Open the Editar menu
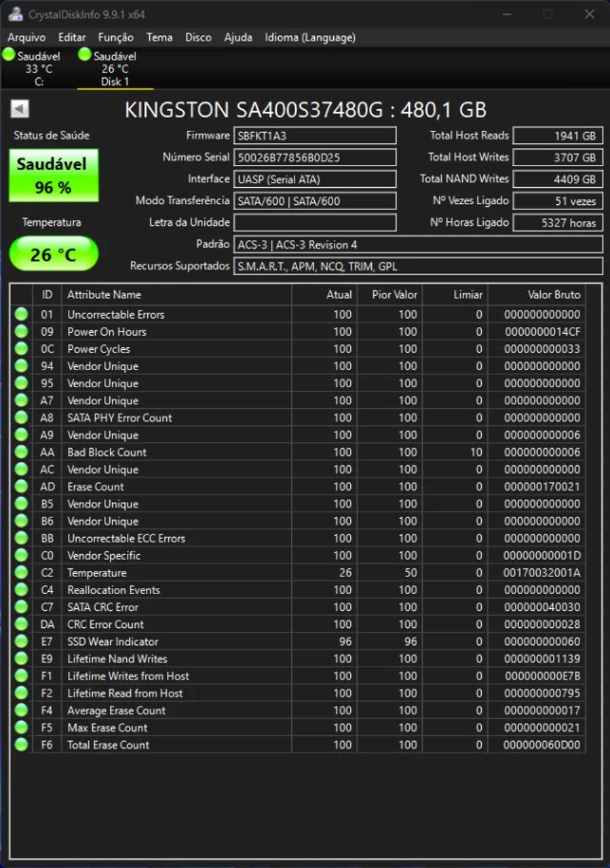Screen dimensions: 610x868 click(x=72, y=37)
